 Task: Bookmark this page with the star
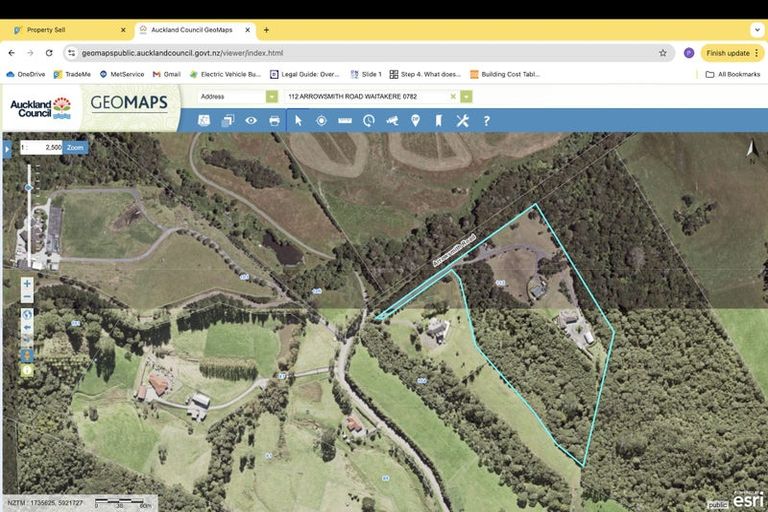click(662, 53)
